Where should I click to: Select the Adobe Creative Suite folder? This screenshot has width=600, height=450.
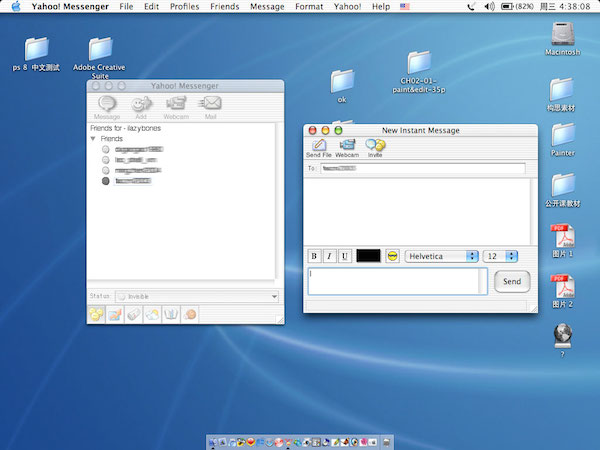click(100, 49)
